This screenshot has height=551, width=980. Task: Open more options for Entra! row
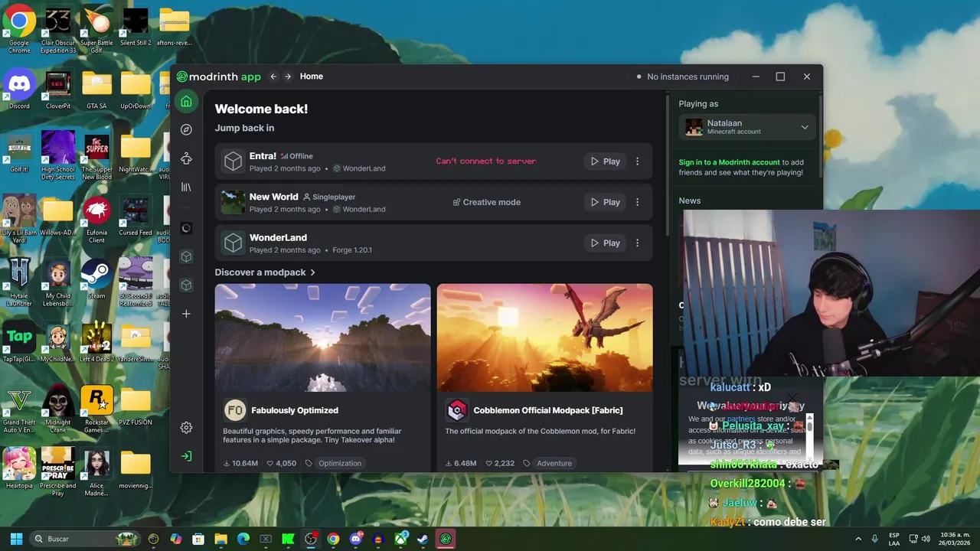(x=637, y=161)
